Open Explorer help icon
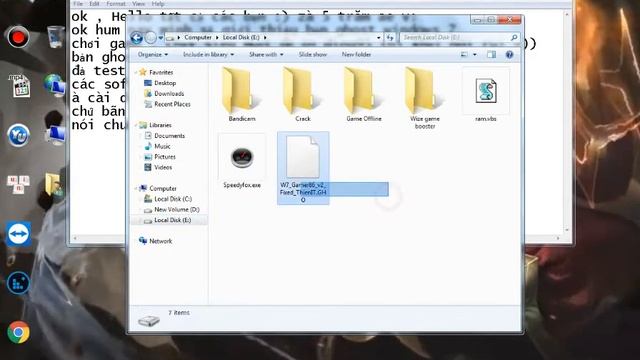 coord(509,54)
